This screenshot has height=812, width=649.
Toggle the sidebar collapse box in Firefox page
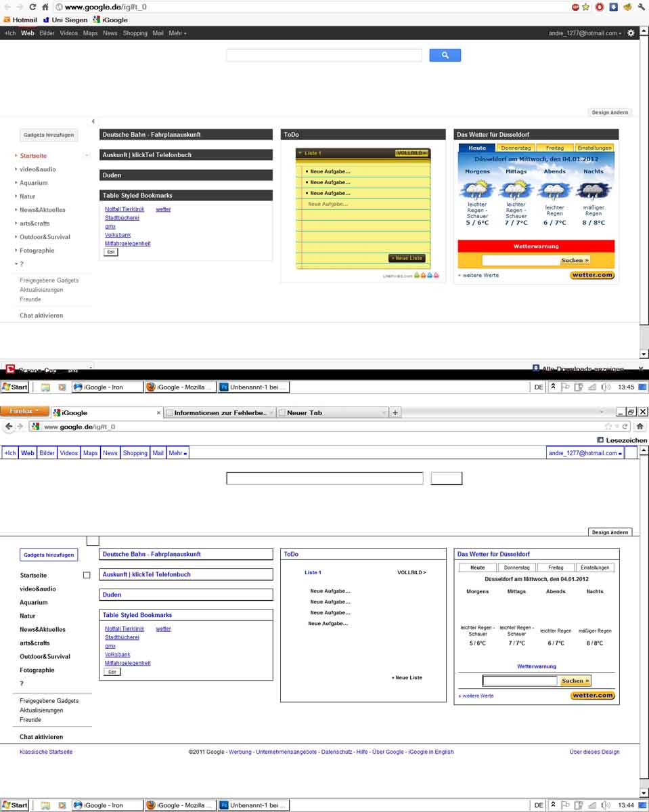click(x=93, y=540)
